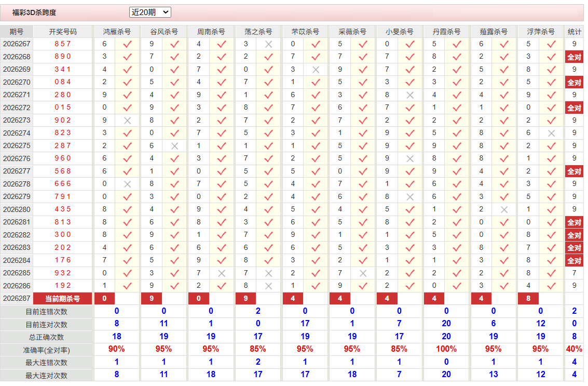
Task: Click the X mark in row 2026267 under 荡之杀号
Action: coord(268,44)
